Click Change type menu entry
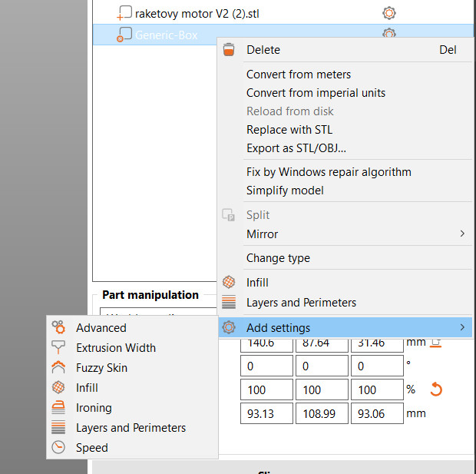Viewport: 476px width, 474px height. pyautogui.click(x=278, y=258)
